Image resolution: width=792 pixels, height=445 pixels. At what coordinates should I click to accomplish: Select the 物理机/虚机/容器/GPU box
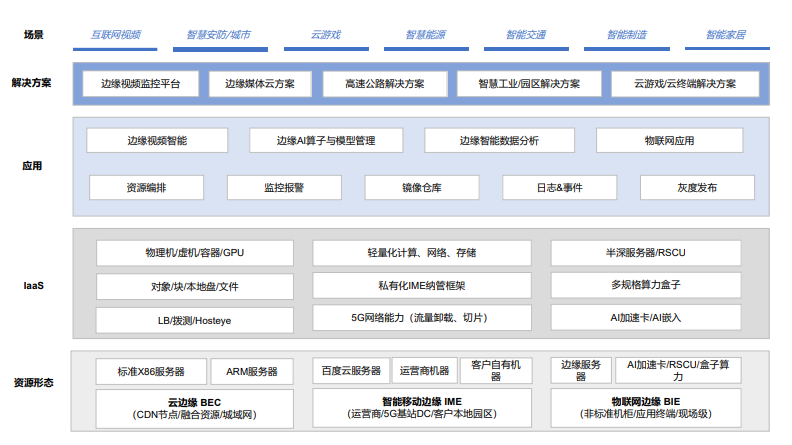pos(195,253)
